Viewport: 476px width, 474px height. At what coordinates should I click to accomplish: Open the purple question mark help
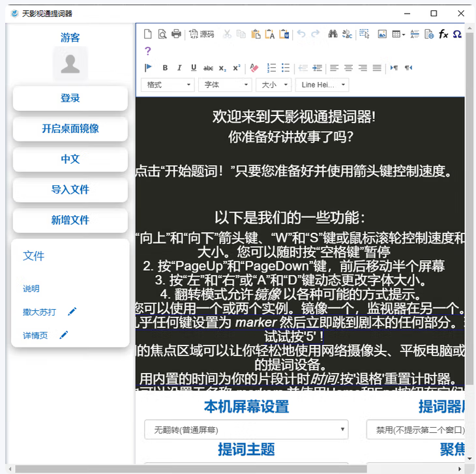[x=148, y=51]
